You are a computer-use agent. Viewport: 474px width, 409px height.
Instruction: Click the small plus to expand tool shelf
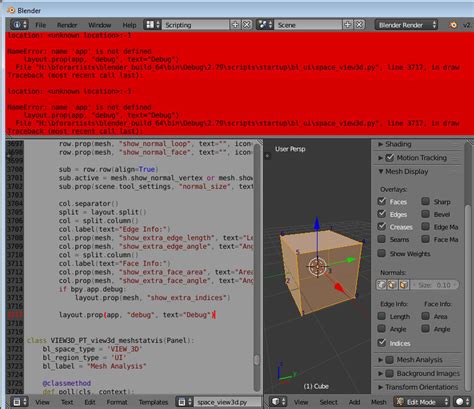point(267,156)
